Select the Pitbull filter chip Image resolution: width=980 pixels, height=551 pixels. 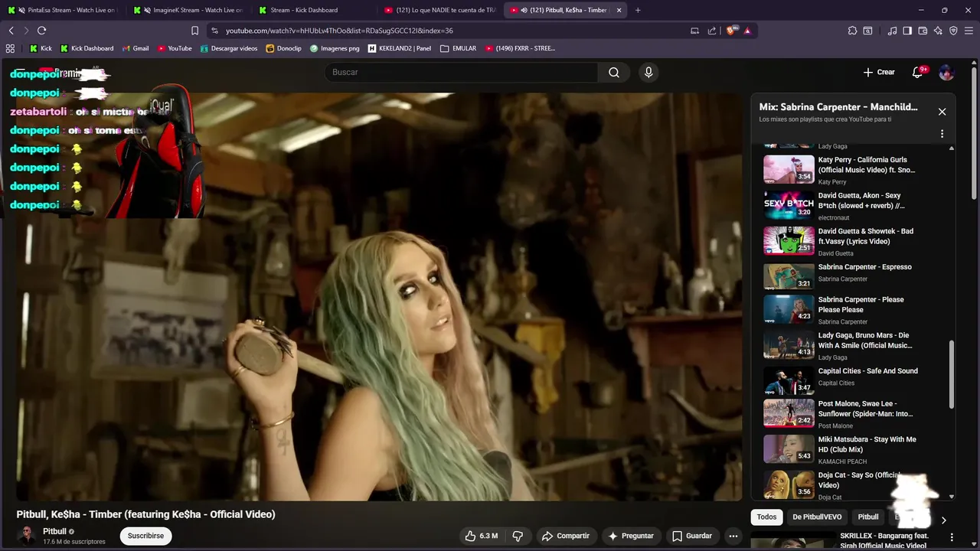868,517
